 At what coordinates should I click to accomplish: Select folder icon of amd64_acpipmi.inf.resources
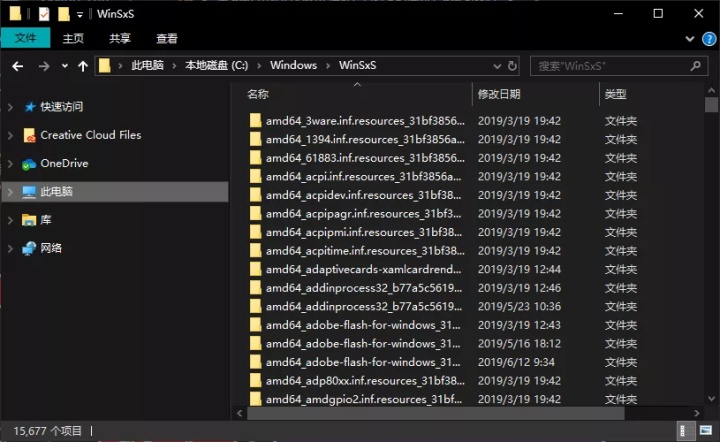coord(255,232)
